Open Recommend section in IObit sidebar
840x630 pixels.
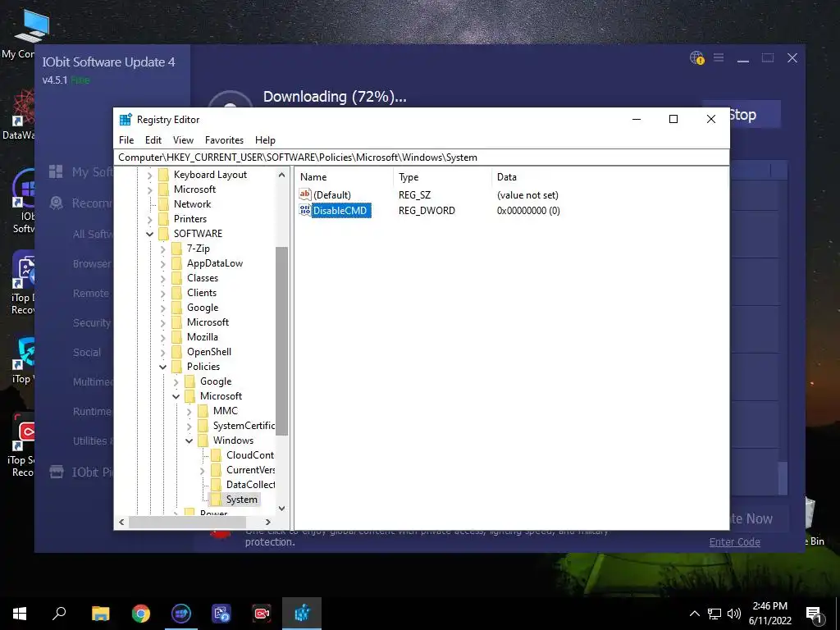[81, 203]
